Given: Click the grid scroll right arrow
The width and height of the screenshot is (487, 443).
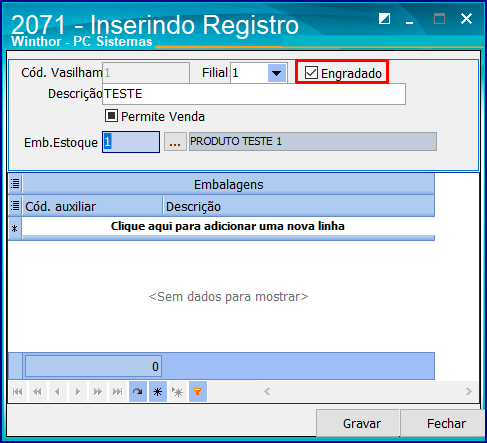Looking at the screenshot, I should pos(469,391).
